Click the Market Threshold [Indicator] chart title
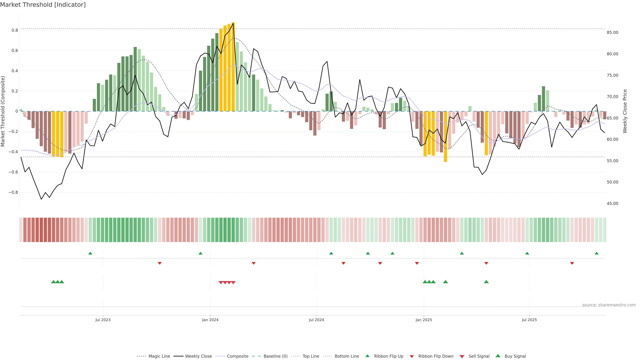The width and height of the screenshot is (644, 362). coord(43,5)
